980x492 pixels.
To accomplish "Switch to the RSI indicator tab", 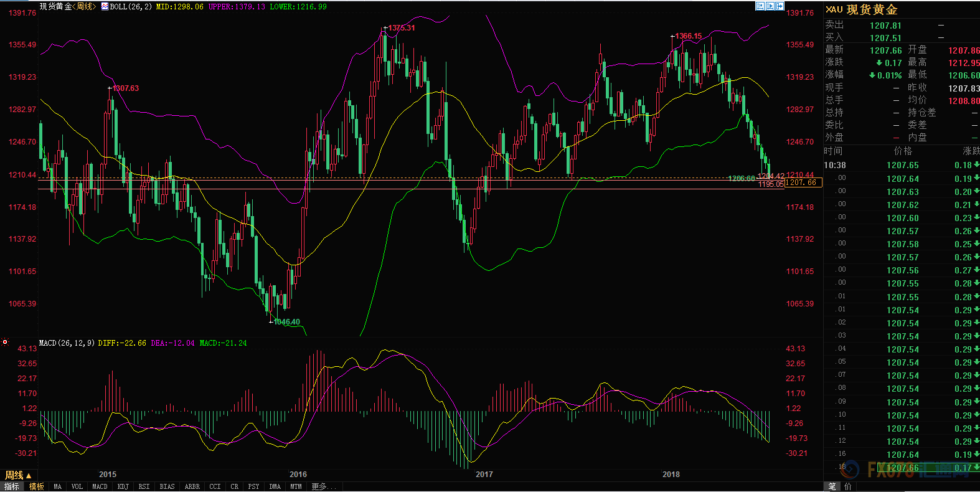I will pos(144,486).
